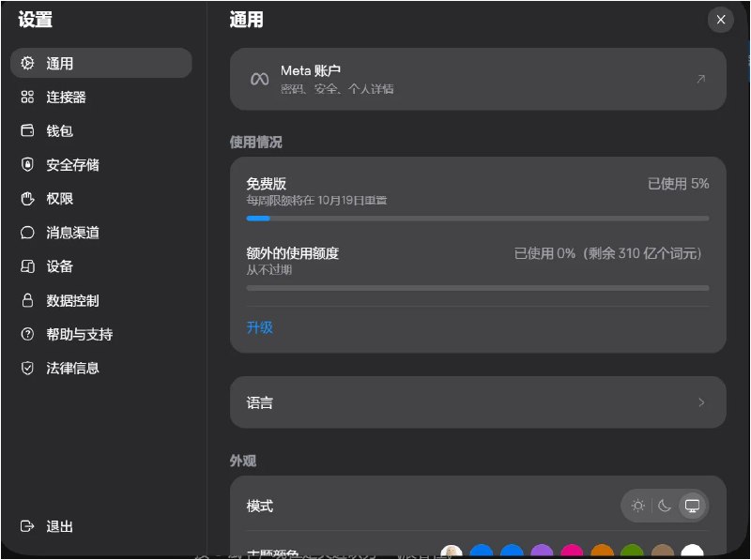This screenshot has height=560, width=751.
Task: Click the 剩余 310 亿个词元 text
Action: 644,253
